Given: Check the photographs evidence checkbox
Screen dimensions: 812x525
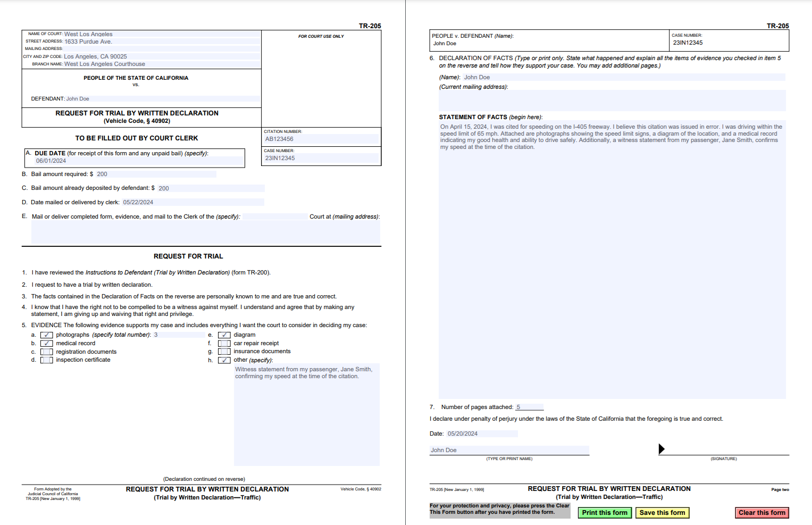Looking at the screenshot, I should (47, 335).
